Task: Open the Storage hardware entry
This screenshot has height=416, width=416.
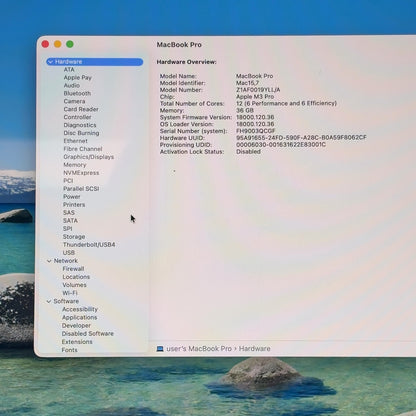Action: click(x=74, y=237)
